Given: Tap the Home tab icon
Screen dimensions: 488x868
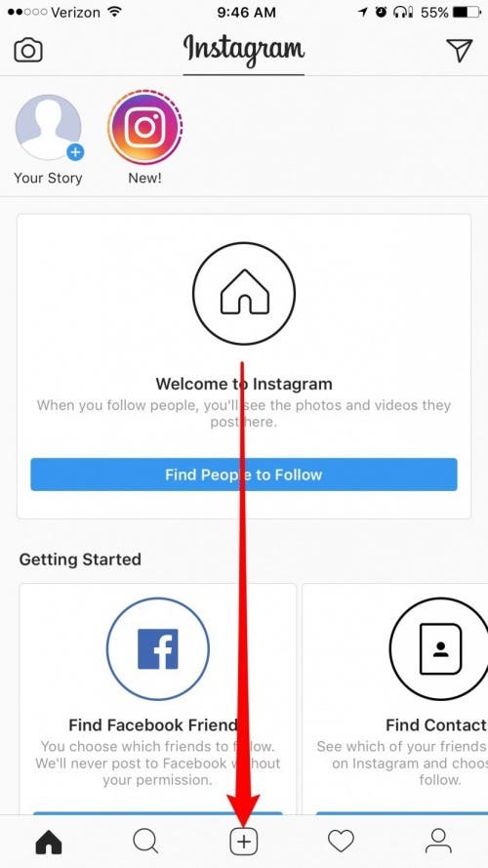Looking at the screenshot, I should click(49, 842).
